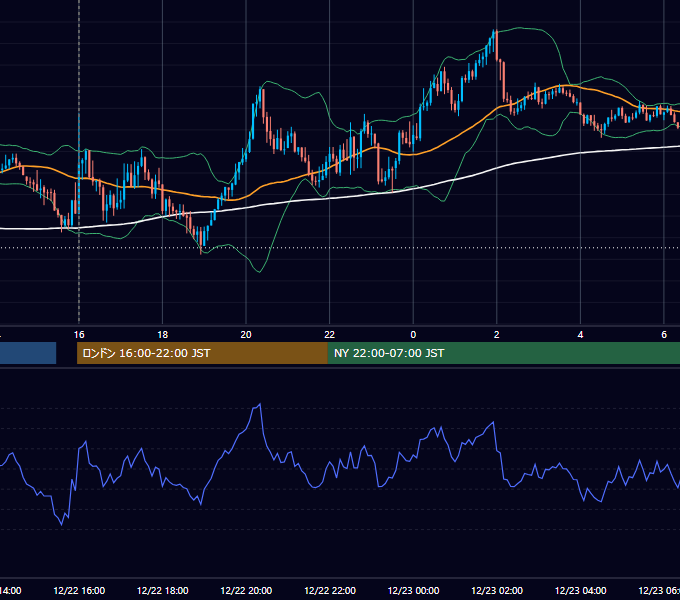The width and height of the screenshot is (680, 600).
Task: Click the 12/23 00:00 date label
Action: pos(413,590)
